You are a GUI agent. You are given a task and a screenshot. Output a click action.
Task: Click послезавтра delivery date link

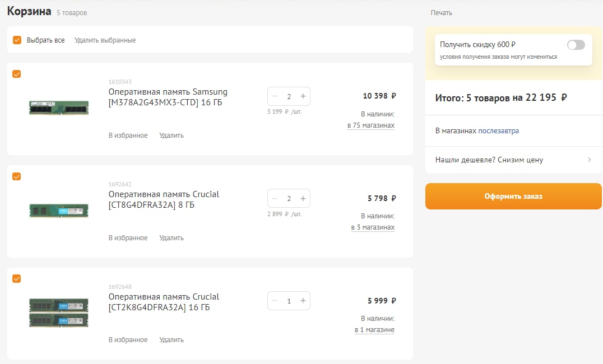[498, 130]
